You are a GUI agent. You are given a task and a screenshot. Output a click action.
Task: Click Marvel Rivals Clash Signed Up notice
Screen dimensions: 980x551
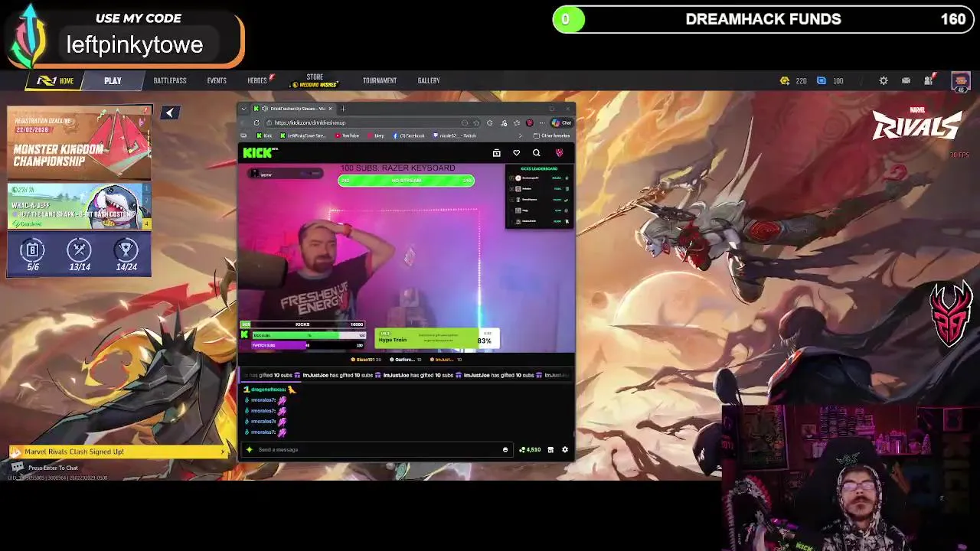pyautogui.click(x=119, y=452)
